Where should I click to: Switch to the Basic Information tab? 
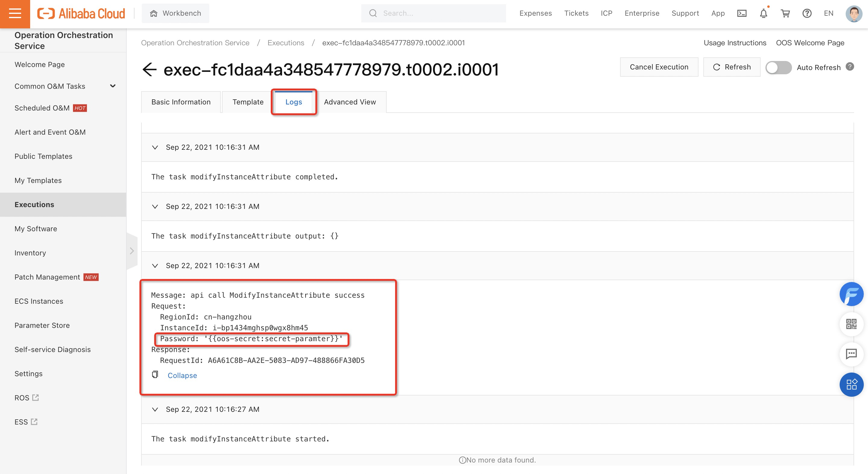181,102
